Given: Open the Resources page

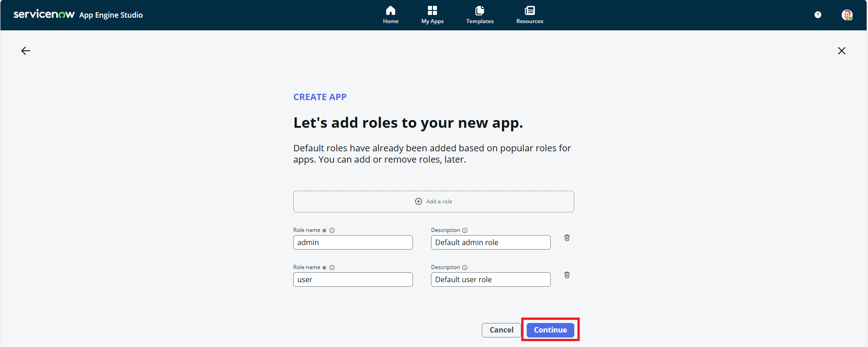Looking at the screenshot, I should (x=529, y=14).
